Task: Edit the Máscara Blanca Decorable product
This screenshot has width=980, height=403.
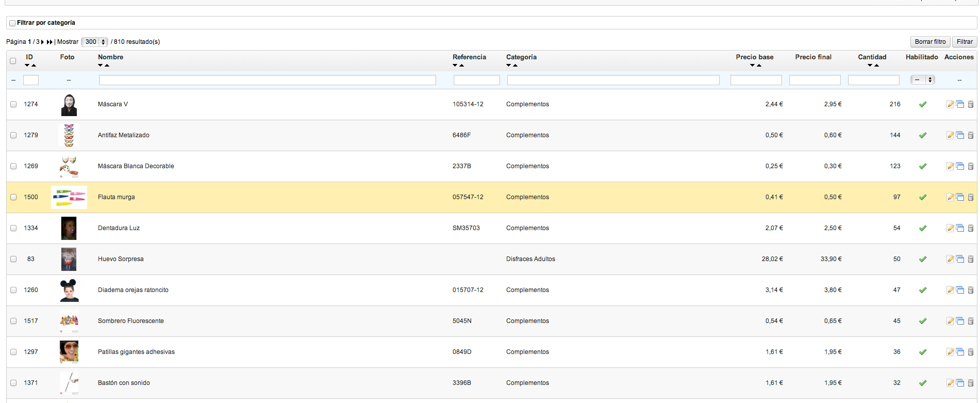Action: pyautogui.click(x=950, y=166)
